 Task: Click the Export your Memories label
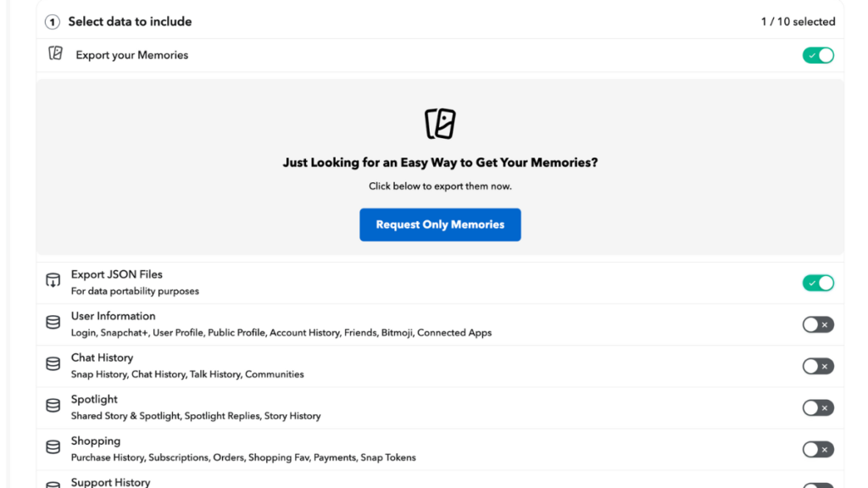point(132,55)
